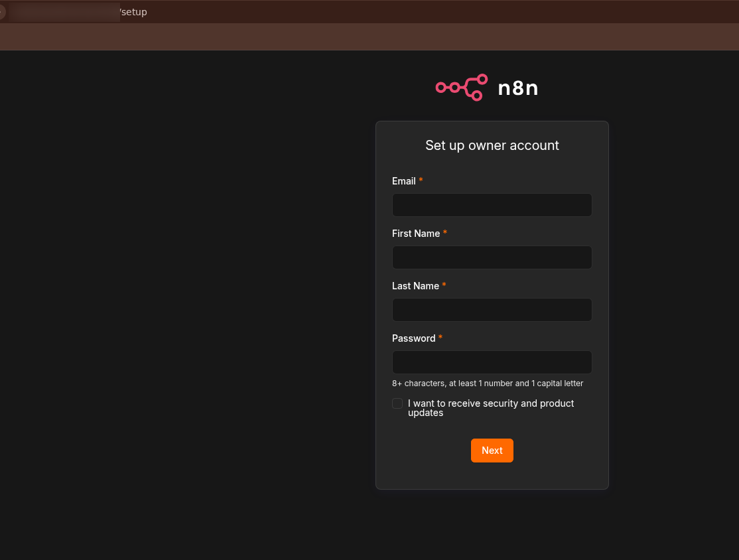Click the orange Next button
Image resolution: width=739 pixels, height=560 pixels.
tap(492, 451)
